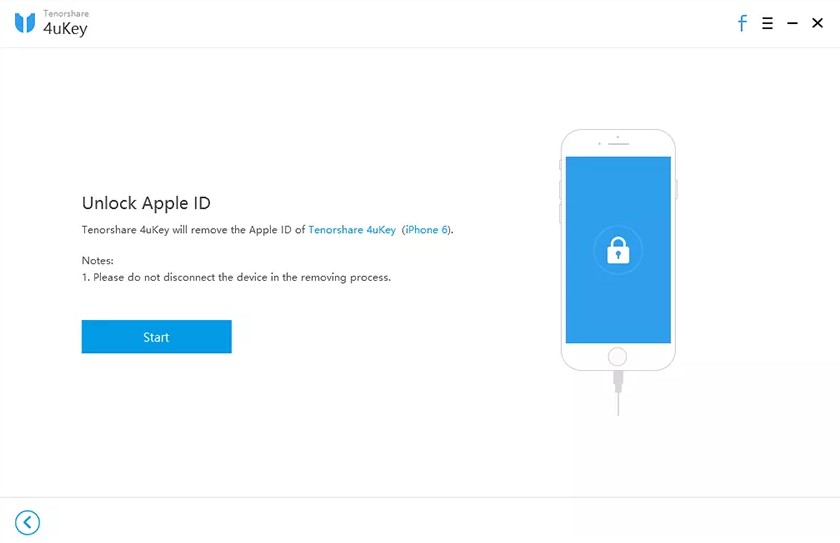The height and width of the screenshot is (543, 840).
Task: Click the Lightning cable below the phone
Action: pyautogui.click(x=618, y=393)
